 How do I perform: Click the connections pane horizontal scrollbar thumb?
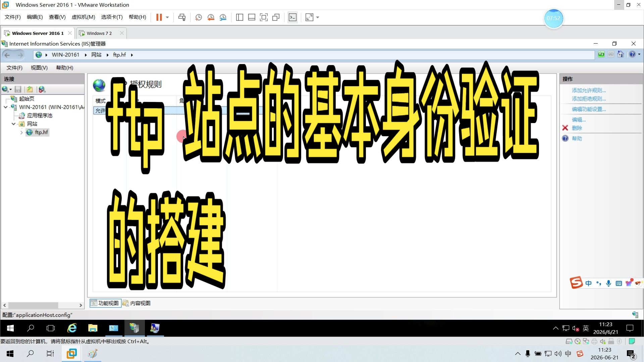click(x=33, y=305)
